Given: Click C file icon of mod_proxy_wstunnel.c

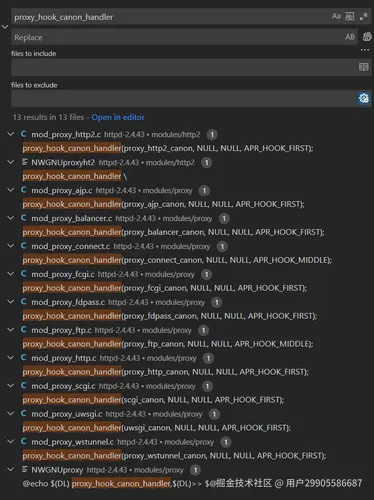Looking at the screenshot, I should coord(24,442).
